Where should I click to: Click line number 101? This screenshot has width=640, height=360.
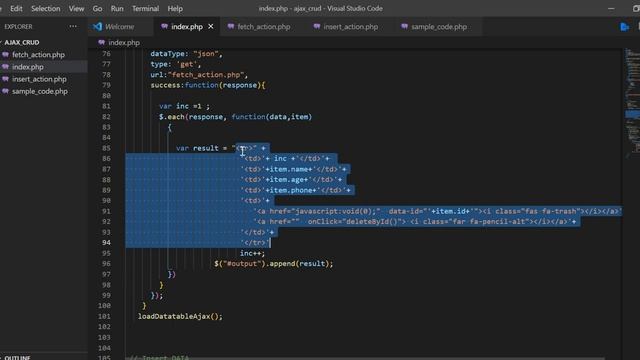[104, 316]
